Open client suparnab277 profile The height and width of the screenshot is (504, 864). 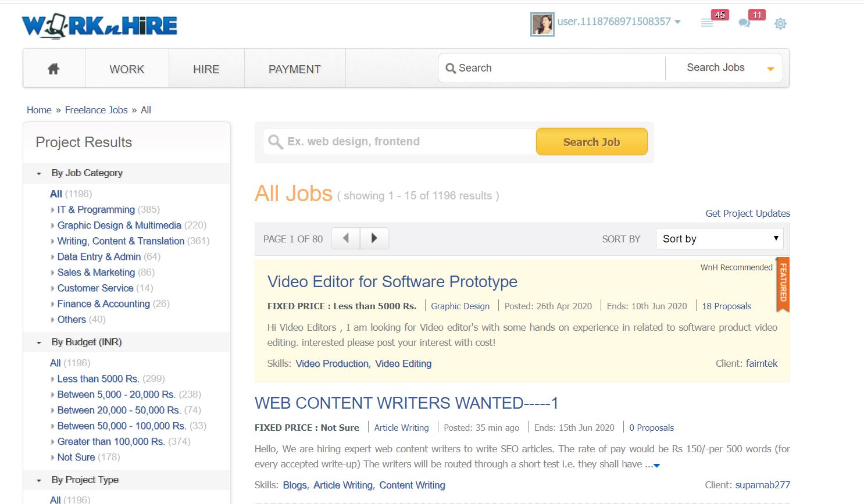point(763,485)
